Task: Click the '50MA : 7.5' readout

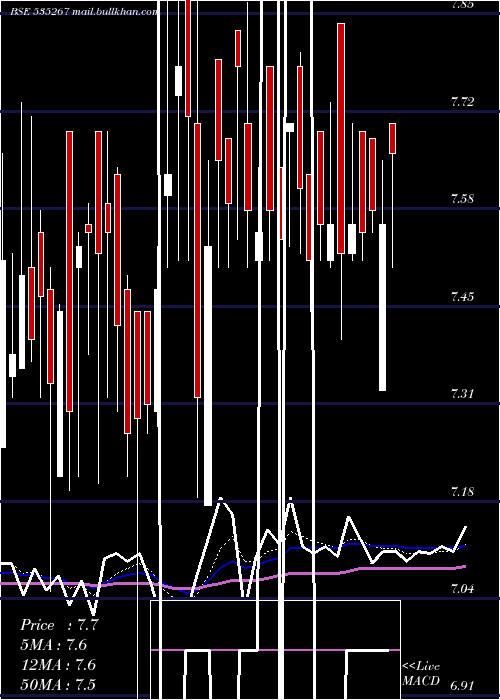Action: click(x=59, y=684)
